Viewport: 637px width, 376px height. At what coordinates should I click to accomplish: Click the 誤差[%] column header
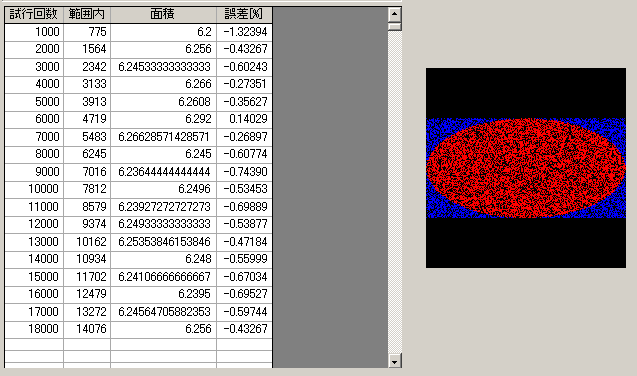coord(244,15)
